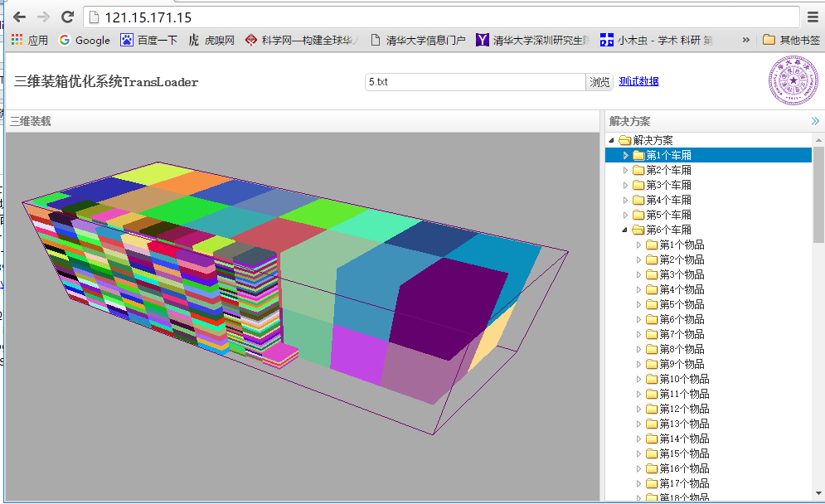Collapse the 第6个车厢 tree node
Image resolution: width=825 pixels, height=504 pixels.
[626, 230]
